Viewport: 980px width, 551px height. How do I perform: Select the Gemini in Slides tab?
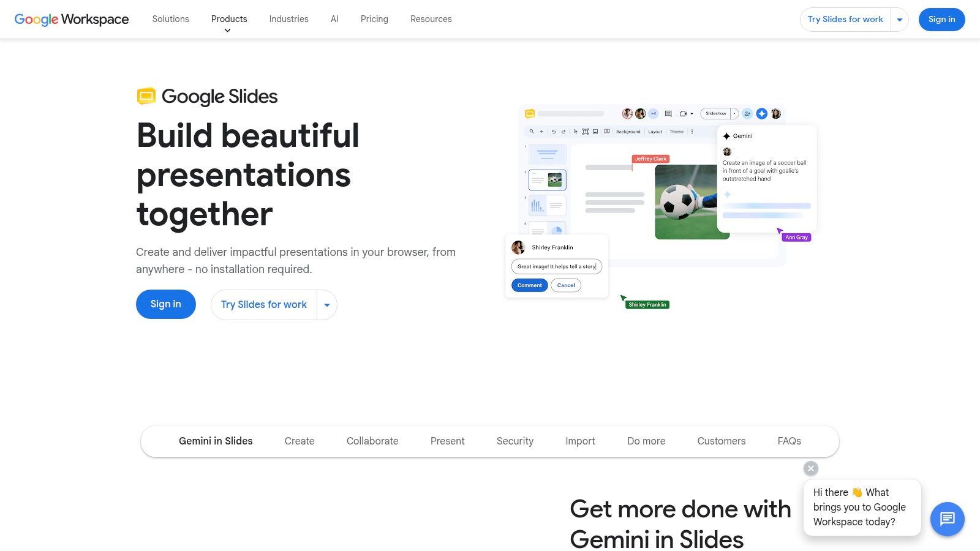[x=216, y=441]
